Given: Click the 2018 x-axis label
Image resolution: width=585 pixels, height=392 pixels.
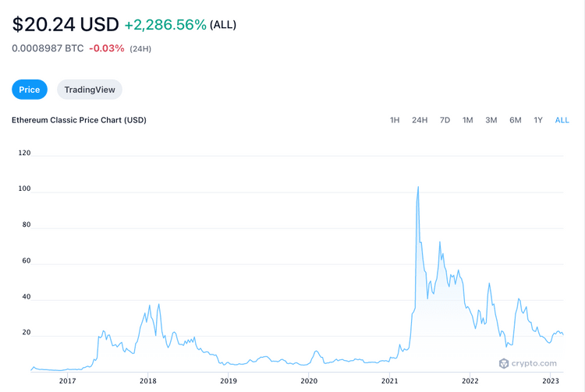Looking at the screenshot, I should [148, 381].
